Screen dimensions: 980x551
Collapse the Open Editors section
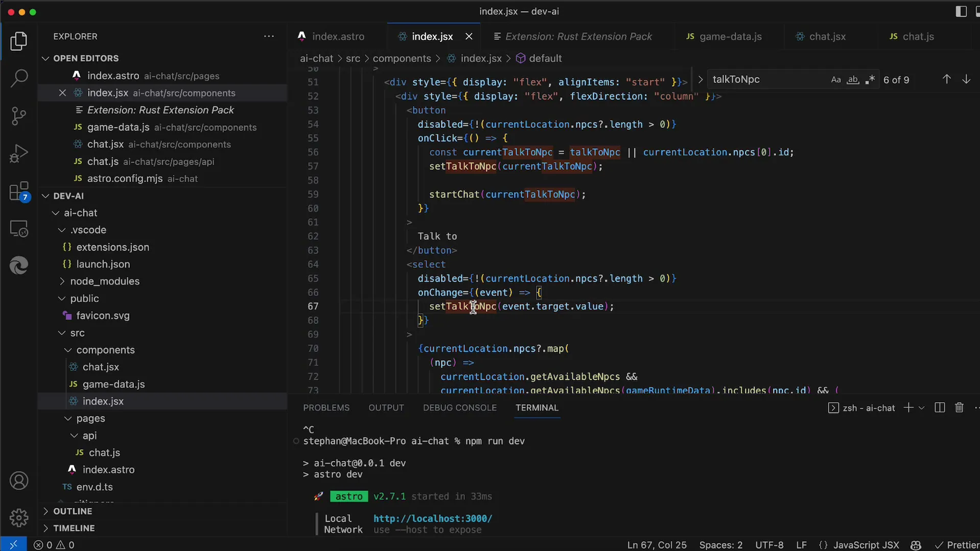(86, 58)
